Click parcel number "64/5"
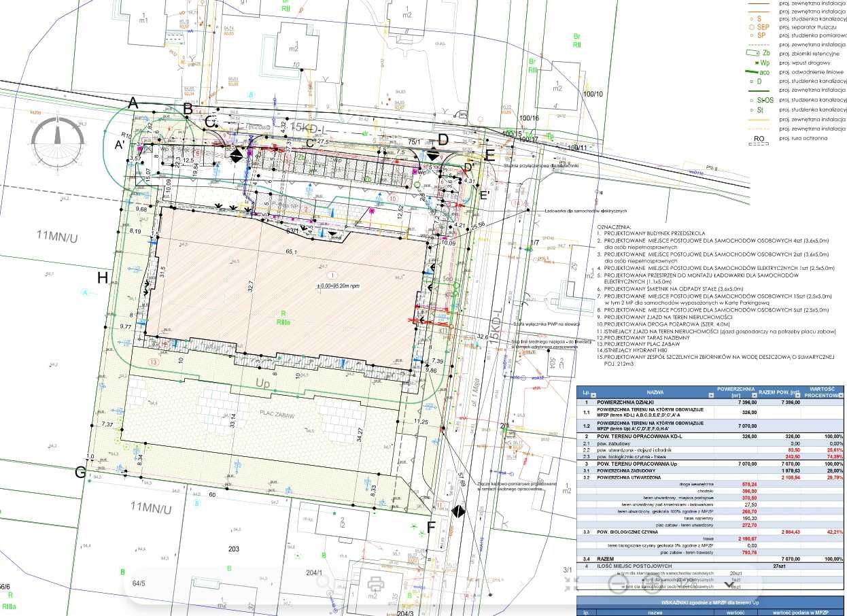Viewport: 847px width, 616px height. [x=139, y=583]
